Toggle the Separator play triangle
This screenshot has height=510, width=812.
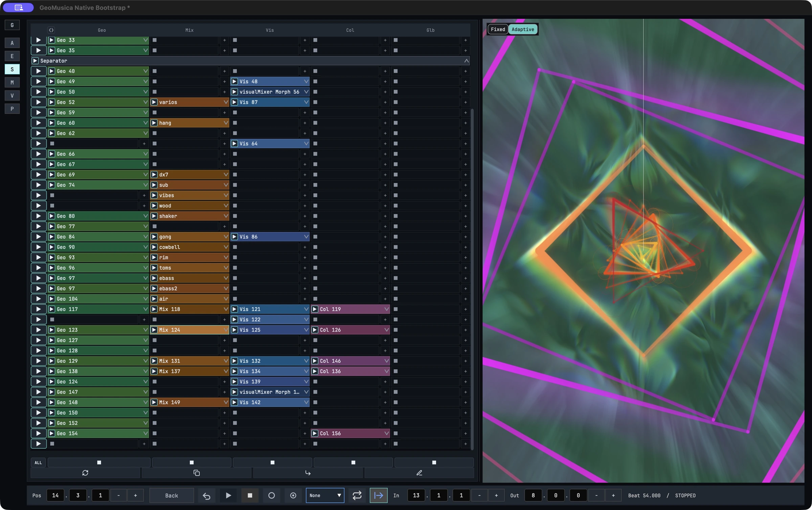(35, 61)
